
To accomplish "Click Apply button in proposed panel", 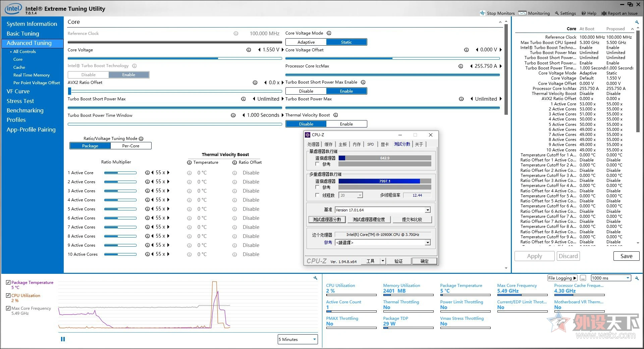I will point(535,256).
